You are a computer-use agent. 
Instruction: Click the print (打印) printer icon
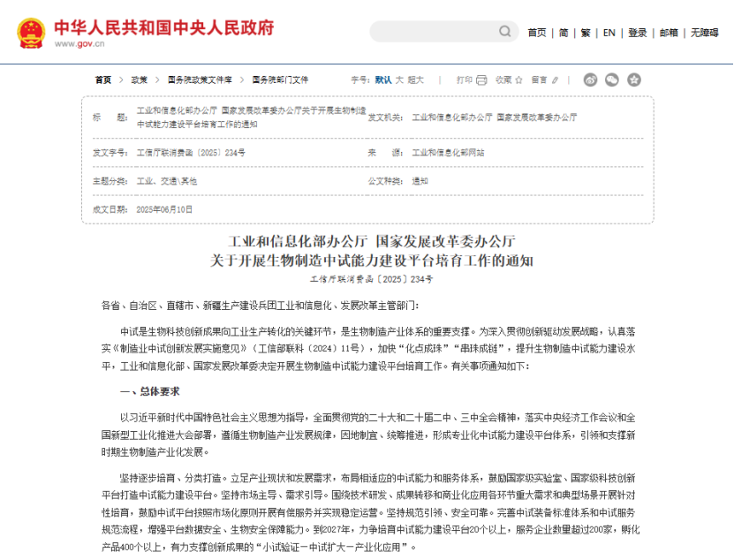481,79
